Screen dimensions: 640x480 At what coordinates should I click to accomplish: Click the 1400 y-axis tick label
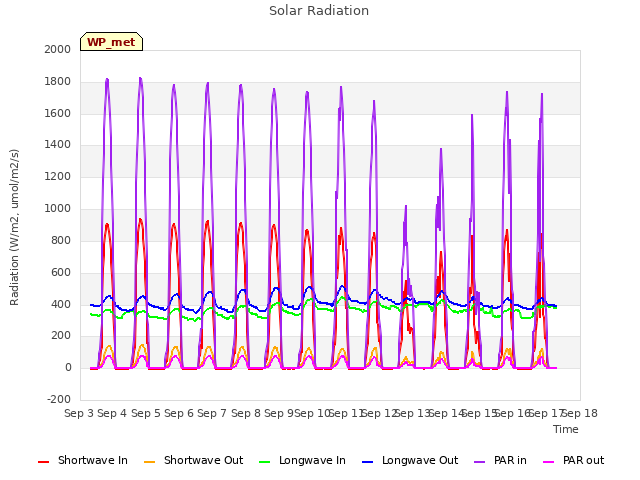58,144
